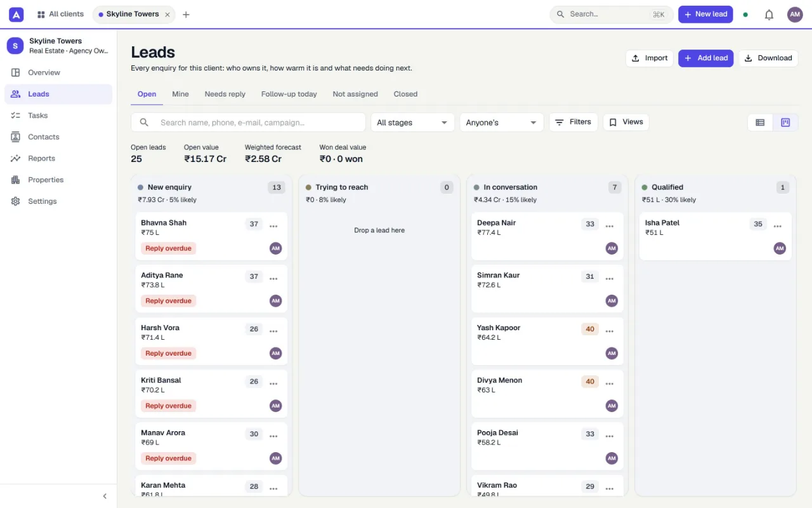Close the Skyline Towers tab

coord(167,15)
